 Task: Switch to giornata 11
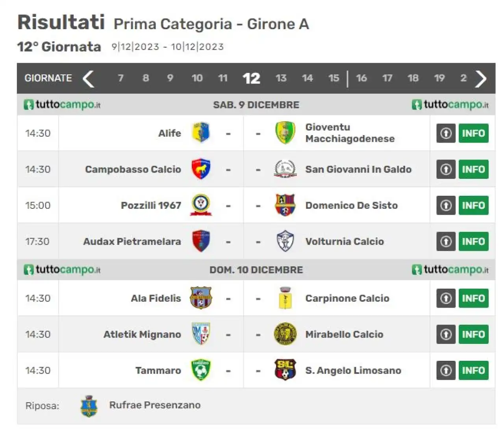[x=223, y=78]
